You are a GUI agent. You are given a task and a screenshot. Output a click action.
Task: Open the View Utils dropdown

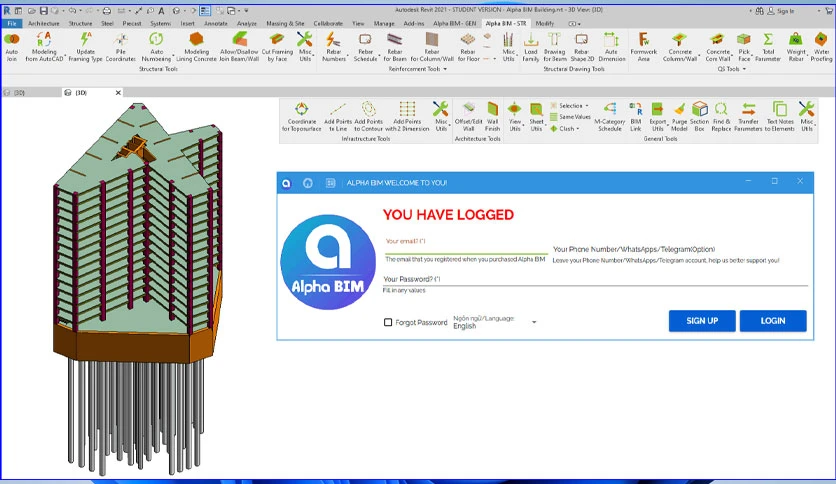pos(515,117)
